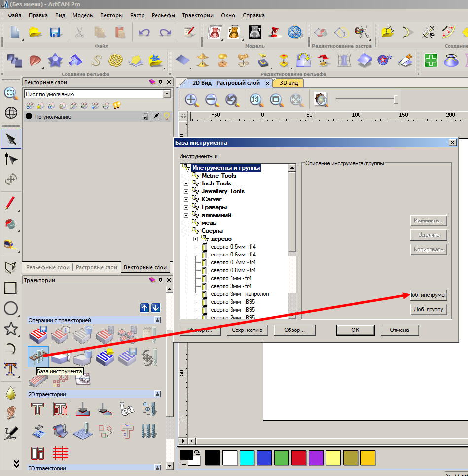Click the Обзор... button
The width and height of the screenshot is (468, 476).
coord(294,330)
